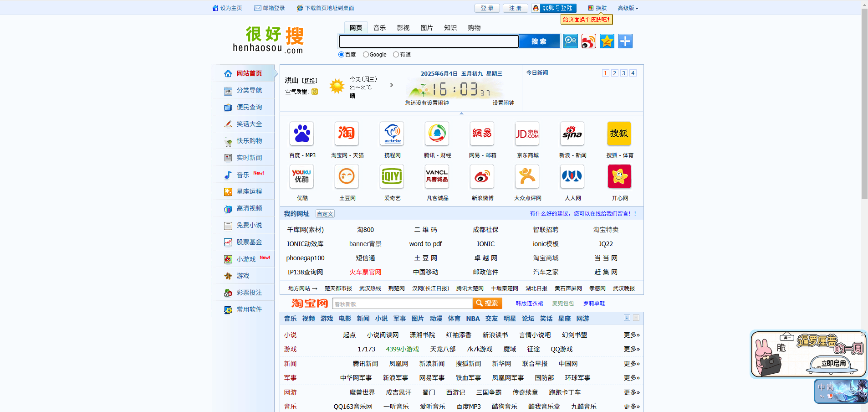
Task: Expand 更多 in the 游戏 row
Action: pyautogui.click(x=632, y=349)
